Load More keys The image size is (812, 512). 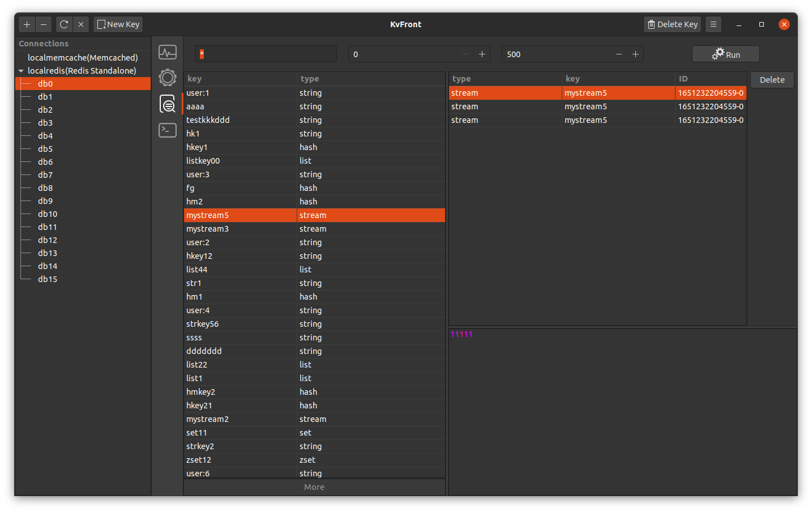314,487
